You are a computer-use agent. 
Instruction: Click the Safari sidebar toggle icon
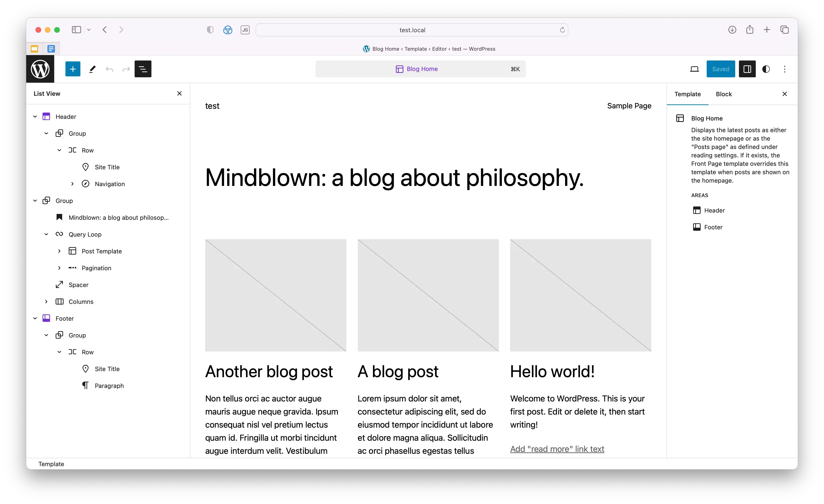(76, 30)
